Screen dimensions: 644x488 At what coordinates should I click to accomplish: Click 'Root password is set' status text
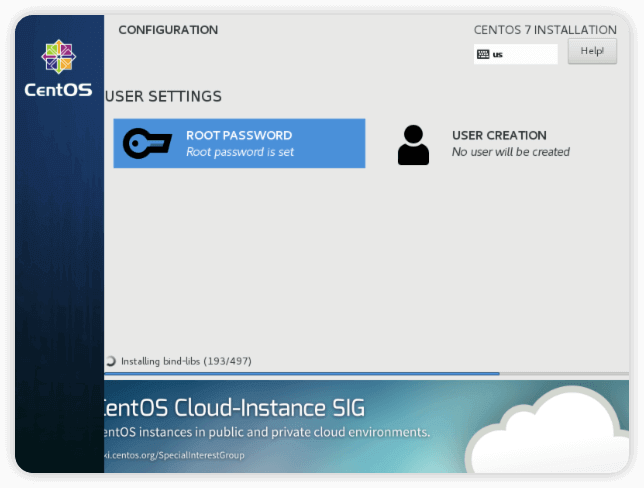[240, 152]
